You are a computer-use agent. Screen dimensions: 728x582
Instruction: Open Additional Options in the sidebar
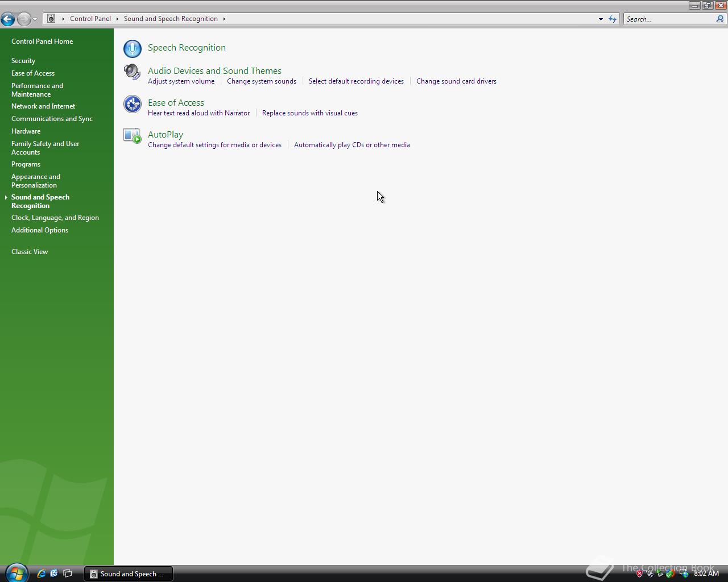tap(40, 230)
